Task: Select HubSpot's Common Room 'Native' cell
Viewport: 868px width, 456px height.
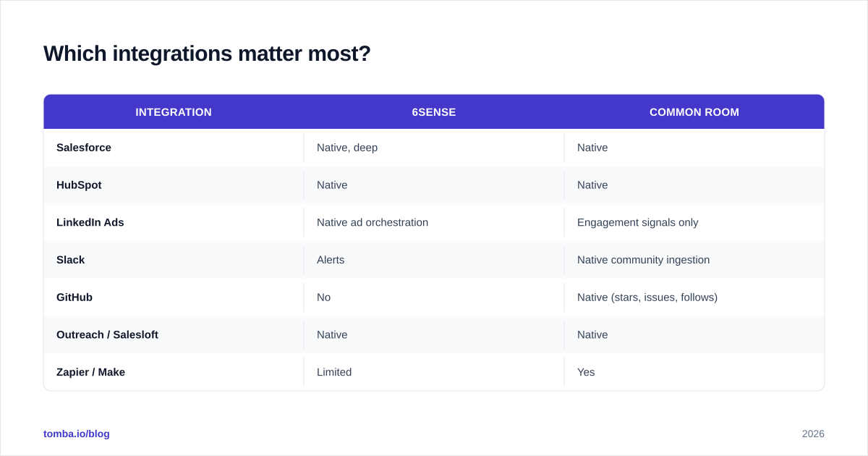Action: [694, 185]
